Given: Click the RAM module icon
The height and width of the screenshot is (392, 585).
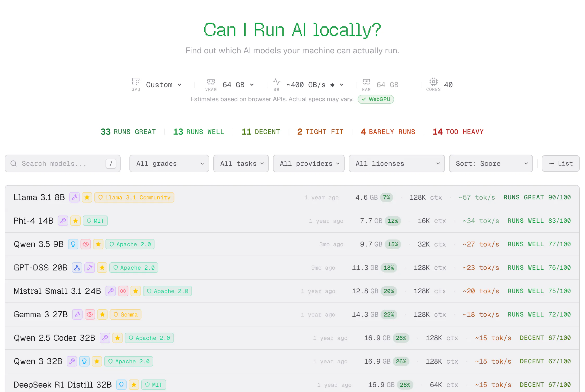Looking at the screenshot, I should 366,82.
